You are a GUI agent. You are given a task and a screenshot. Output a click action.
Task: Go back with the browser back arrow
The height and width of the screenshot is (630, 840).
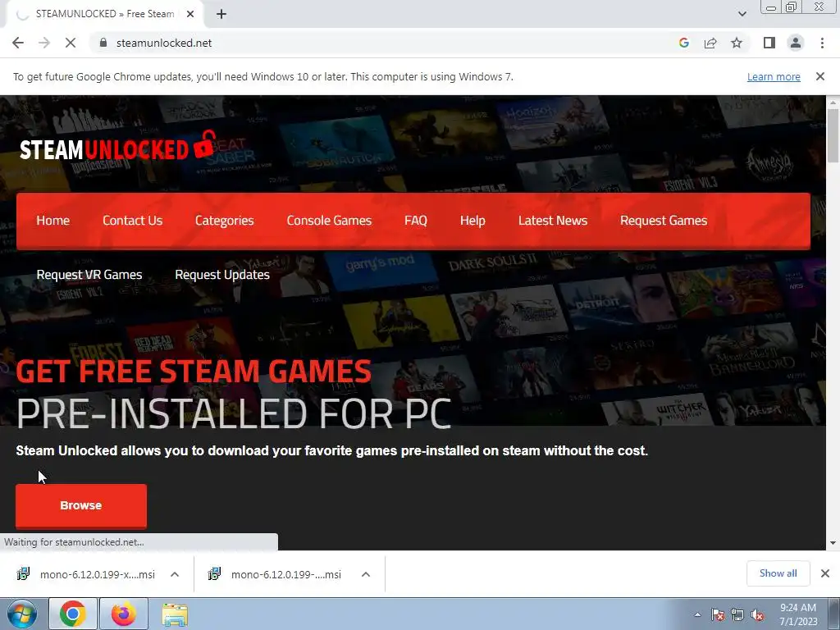point(18,43)
